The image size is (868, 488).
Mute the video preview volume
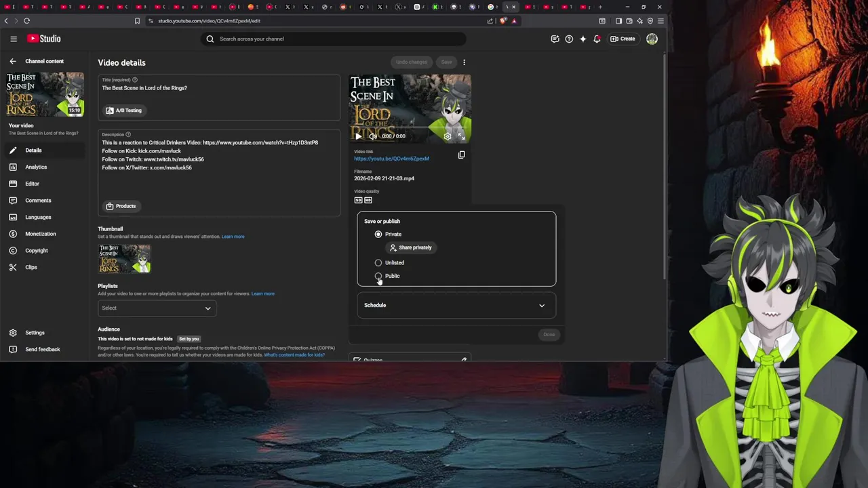[x=372, y=136]
